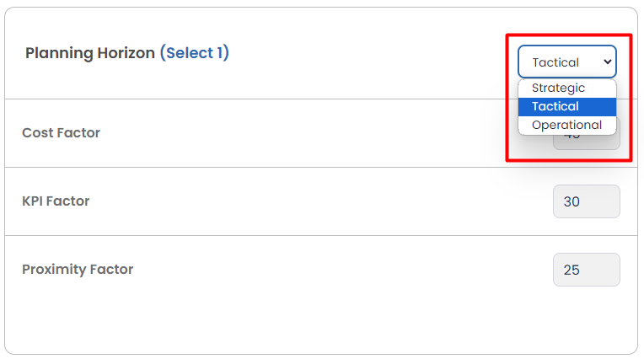Click divider between Cost Factor and KPI Factor
The width and height of the screenshot is (644, 359).
[x=320, y=167]
